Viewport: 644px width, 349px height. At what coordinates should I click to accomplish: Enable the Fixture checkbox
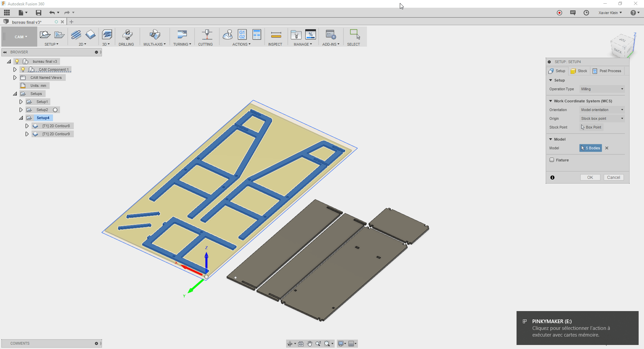[552, 160]
